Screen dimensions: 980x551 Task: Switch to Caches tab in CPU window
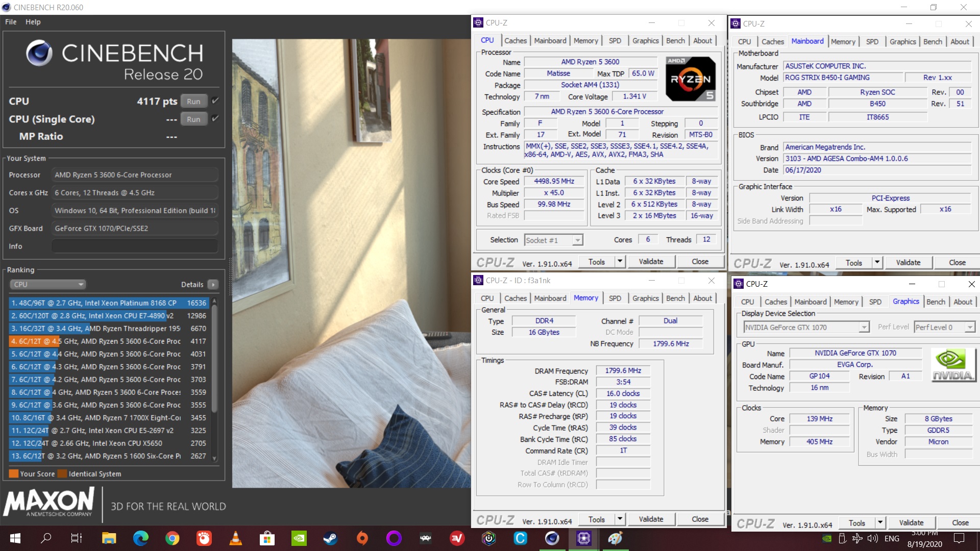coord(516,41)
